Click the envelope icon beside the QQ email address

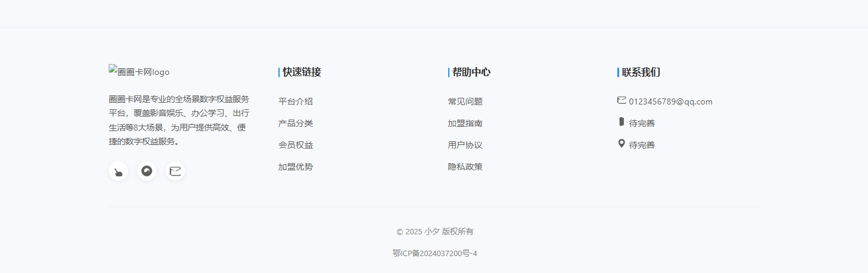click(622, 101)
